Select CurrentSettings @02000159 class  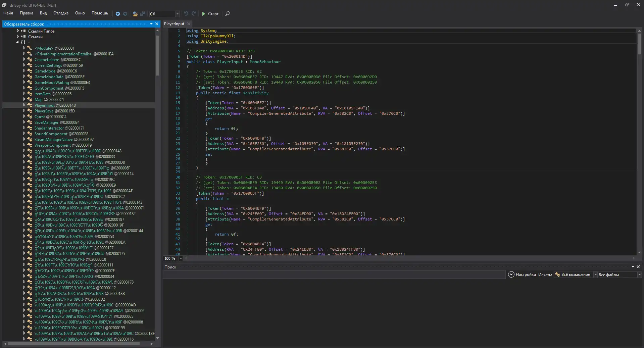click(58, 65)
